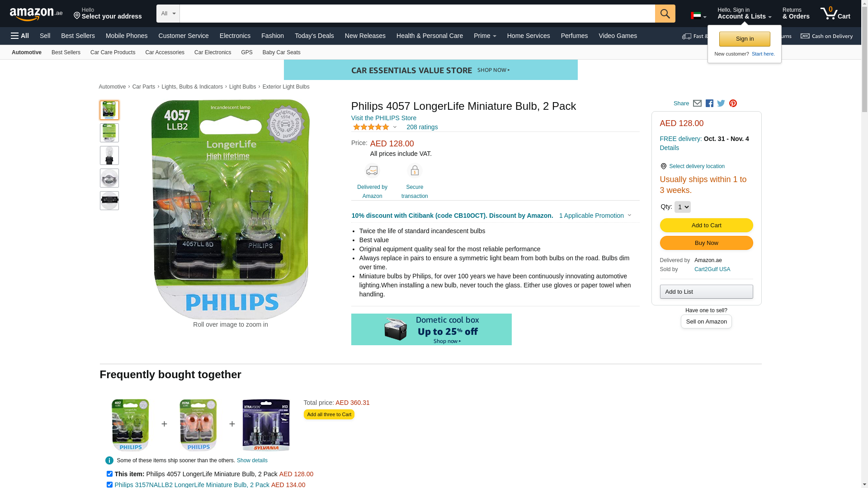Click the Add to Cart button
The width and height of the screenshot is (868, 488).
pyautogui.click(x=706, y=225)
